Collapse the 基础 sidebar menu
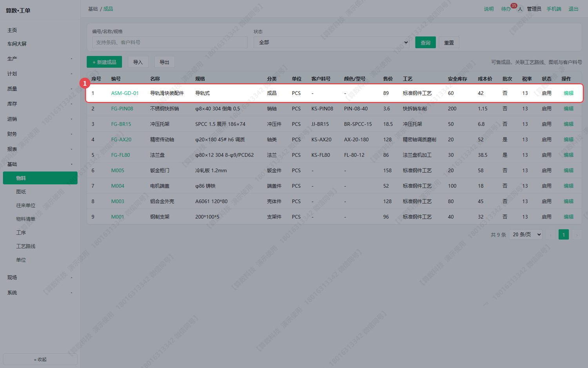Viewport: 588px width, 368px height. click(x=40, y=164)
